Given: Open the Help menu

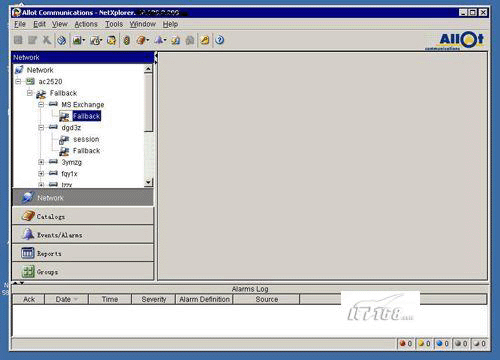Looking at the screenshot, I should pyautogui.click(x=170, y=24).
